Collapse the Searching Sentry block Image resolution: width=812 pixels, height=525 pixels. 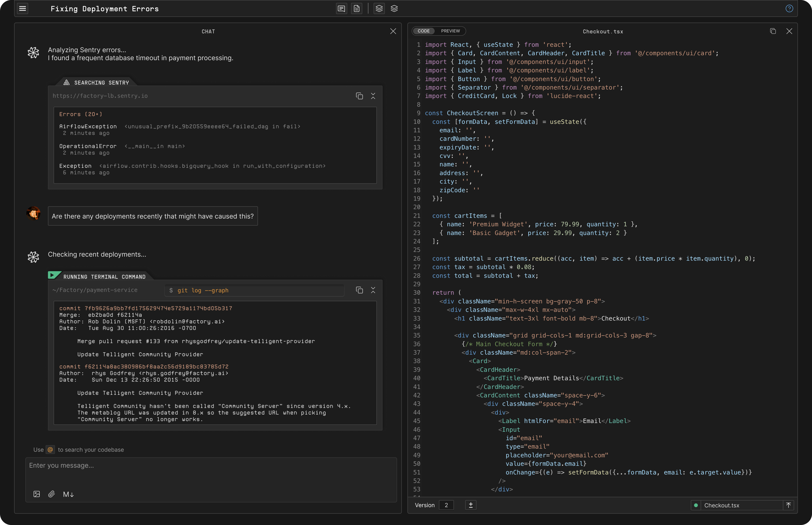coord(373,96)
